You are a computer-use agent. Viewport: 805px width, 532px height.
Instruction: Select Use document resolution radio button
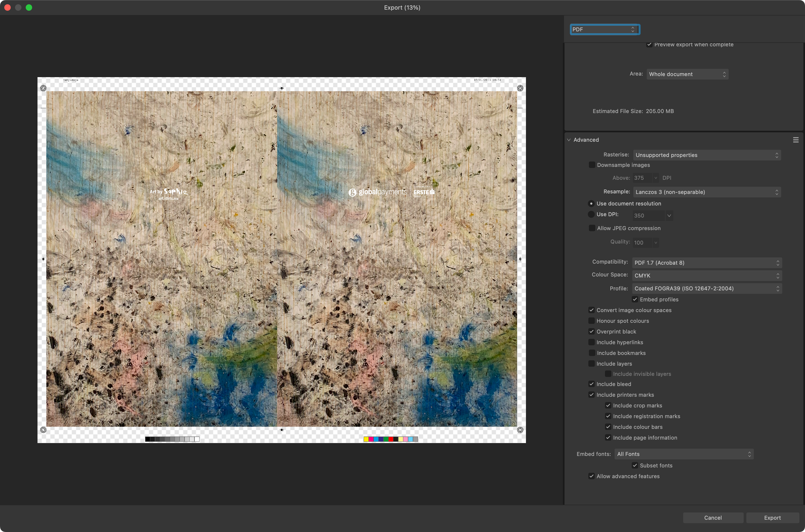click(591, 204)
